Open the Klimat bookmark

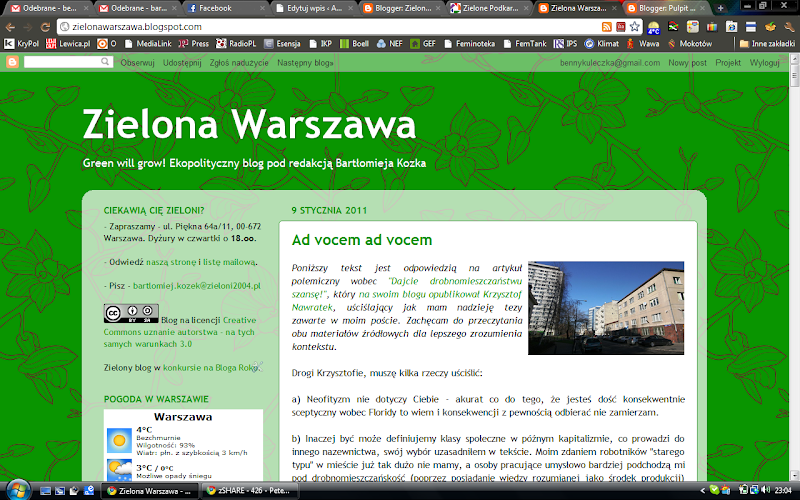[602, 44]
